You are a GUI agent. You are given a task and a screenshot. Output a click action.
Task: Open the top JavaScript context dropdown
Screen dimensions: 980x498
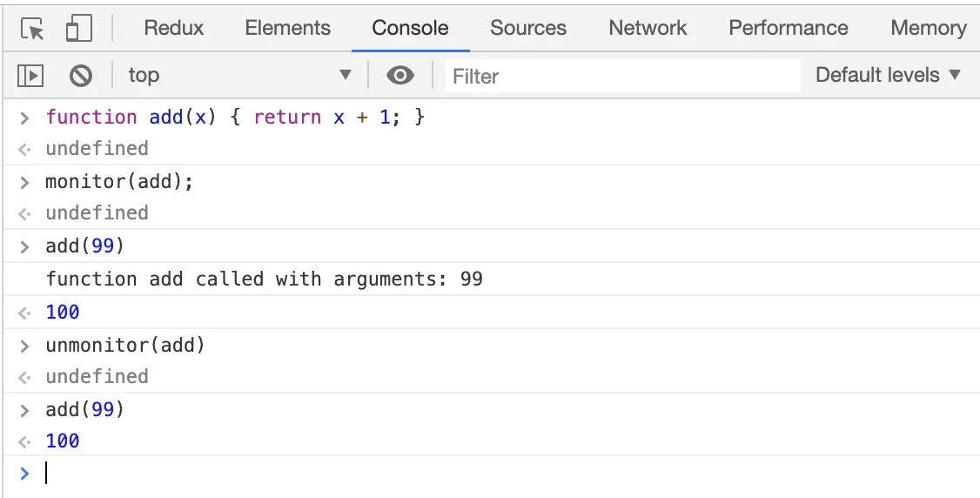pyautogui.click(x=239, y=76)
